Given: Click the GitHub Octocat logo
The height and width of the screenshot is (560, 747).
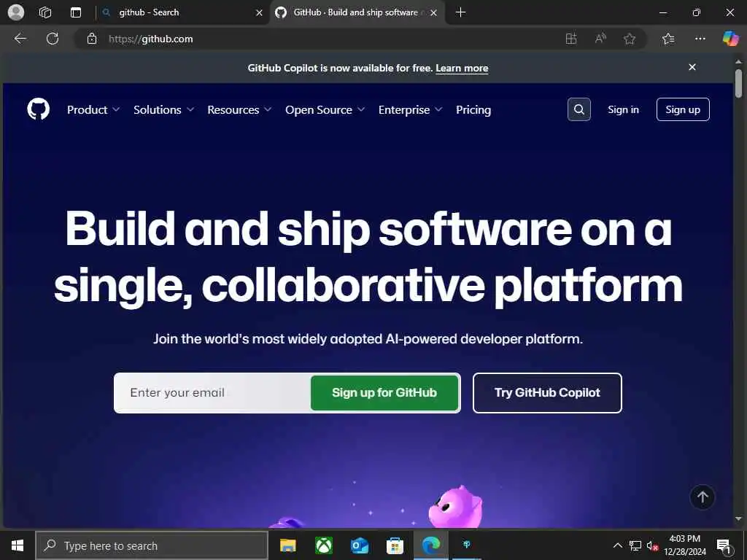Looking at the screenshot, I should (38, 109).
